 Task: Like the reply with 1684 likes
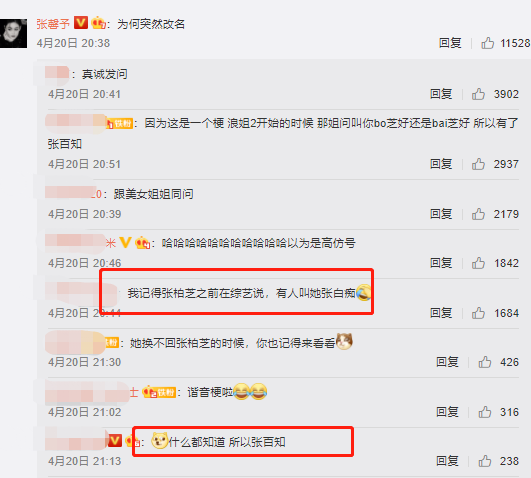point(478,313)
